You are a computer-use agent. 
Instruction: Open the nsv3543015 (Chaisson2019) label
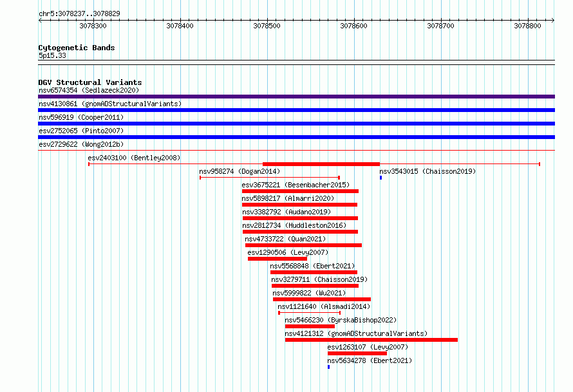[427, 171]
